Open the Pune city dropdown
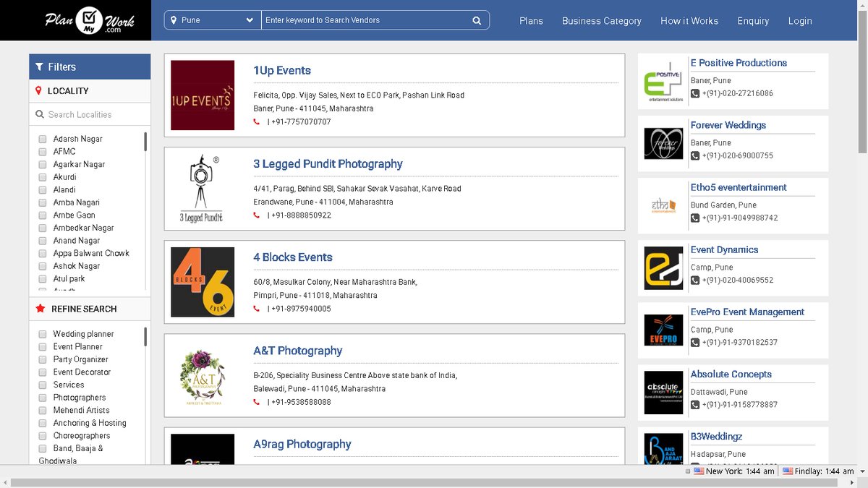The width and height of the screenshot is (868, 488). (x=213, y=20)
